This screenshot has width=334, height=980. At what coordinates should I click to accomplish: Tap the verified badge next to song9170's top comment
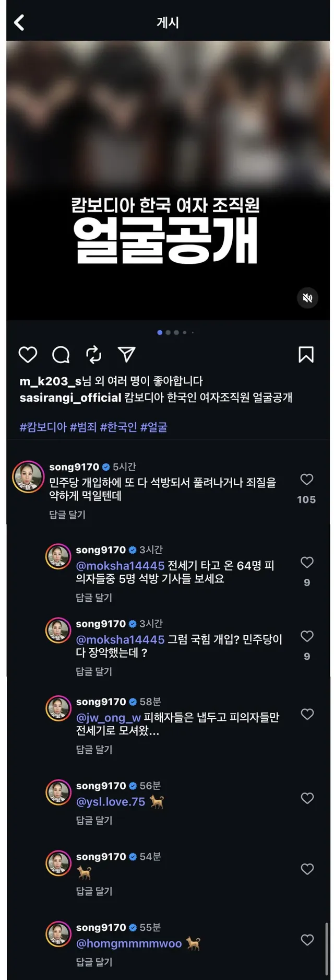(106, 467)
